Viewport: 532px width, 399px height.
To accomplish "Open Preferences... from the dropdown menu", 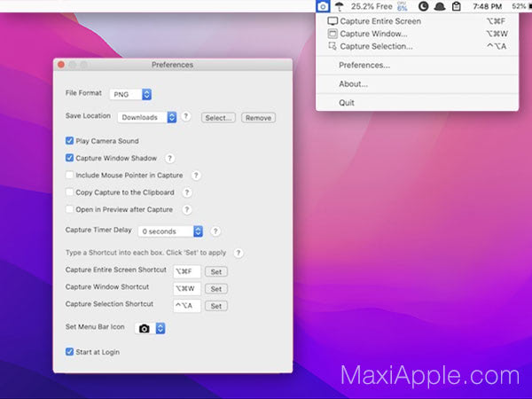I will (417, 65).
